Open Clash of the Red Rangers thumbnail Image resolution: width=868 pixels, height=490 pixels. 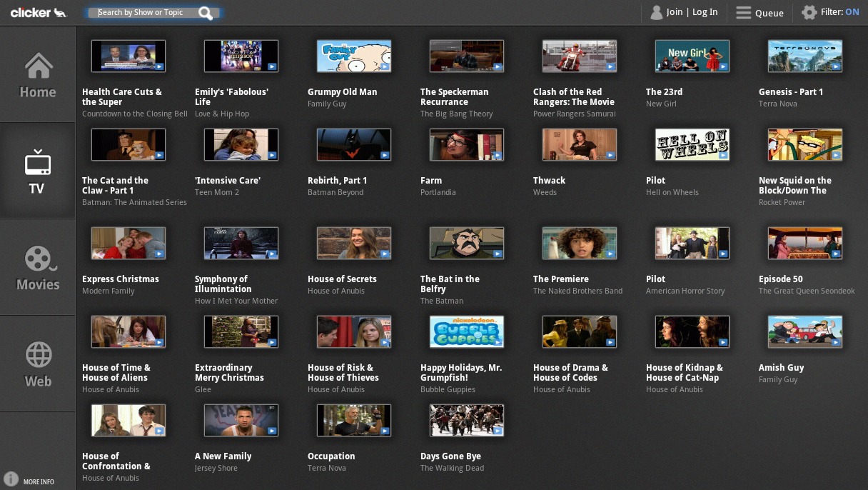coord(580,56)
